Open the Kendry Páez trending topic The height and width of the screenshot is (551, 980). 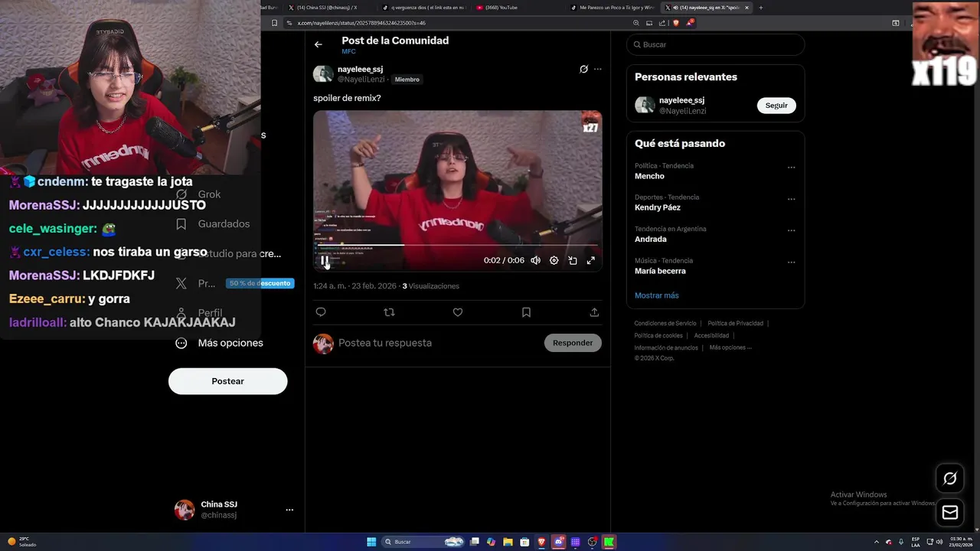[658, 207]
